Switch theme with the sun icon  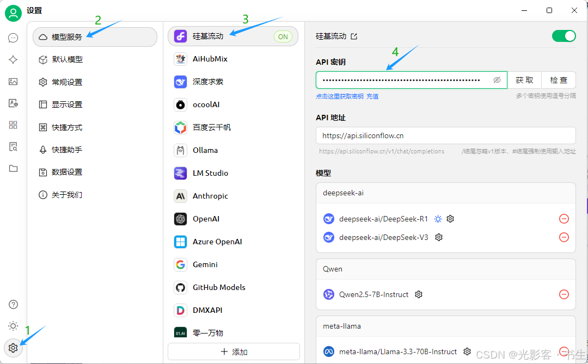coord(13,326)
